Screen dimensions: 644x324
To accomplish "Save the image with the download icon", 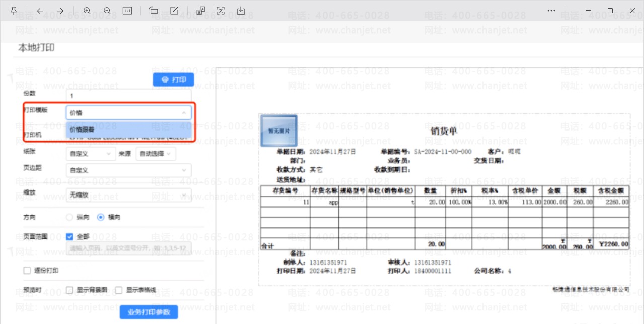I will tap(241, 10).
